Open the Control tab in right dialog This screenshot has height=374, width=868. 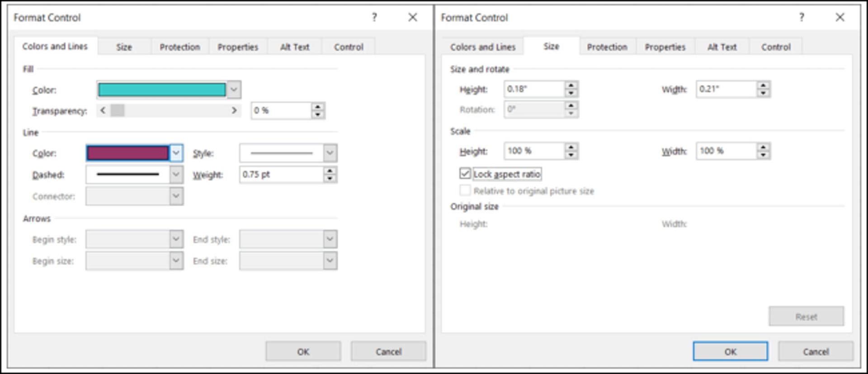(x=776, y=47)
